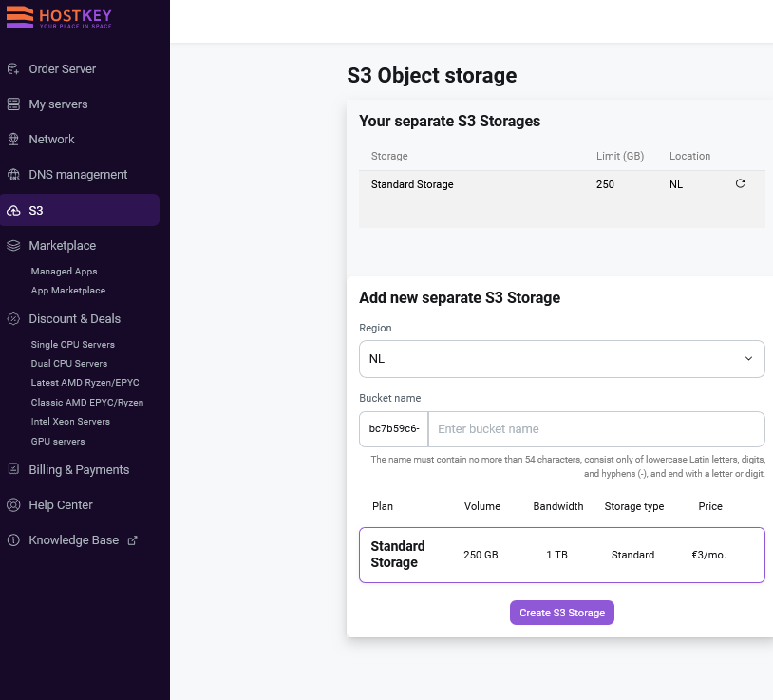Click the Help Center lifebuoy icon
This screenshot has height=700, width=773.
coord(13,504)
